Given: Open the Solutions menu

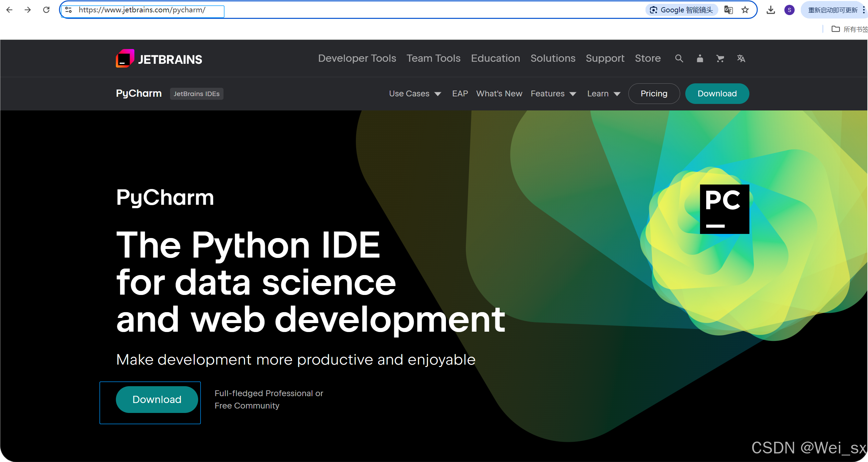Looking at the screenshot, I should pos(553,58).
